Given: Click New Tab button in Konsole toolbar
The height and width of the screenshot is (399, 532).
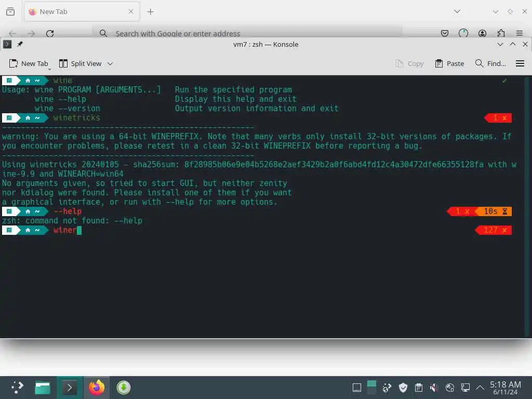Looking at the screenshot, I should 29,63.
